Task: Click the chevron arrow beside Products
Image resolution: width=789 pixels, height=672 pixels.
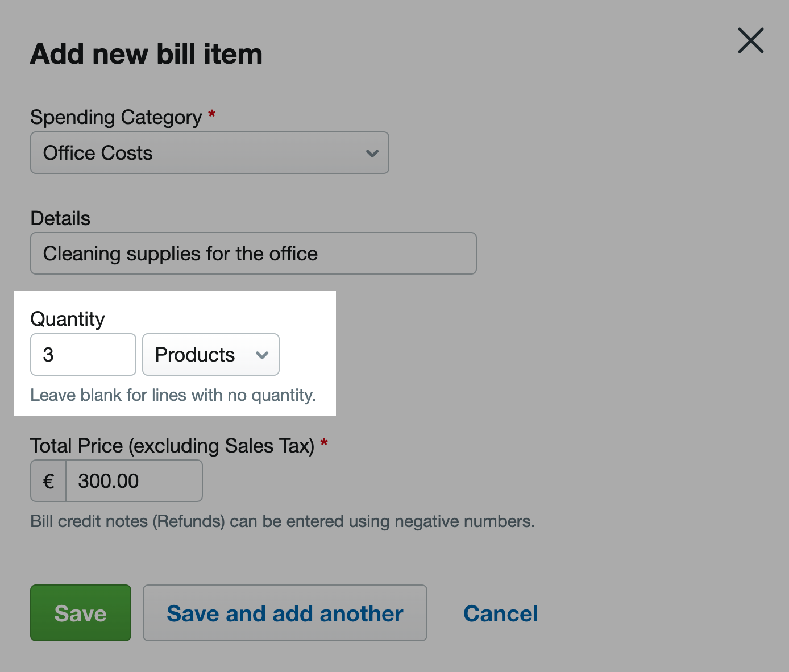Action: 262,355
